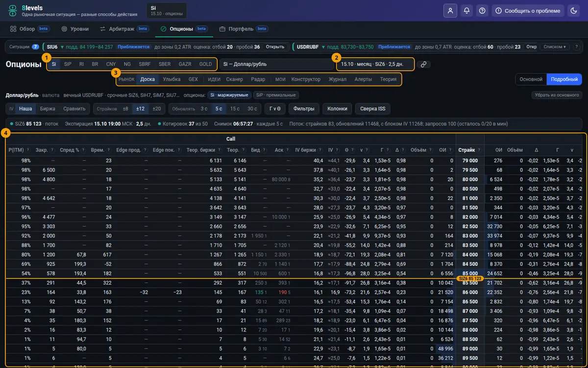The image size is (588, 368).
Task: Open the notifications bell
Action: (x=466, y=10)
